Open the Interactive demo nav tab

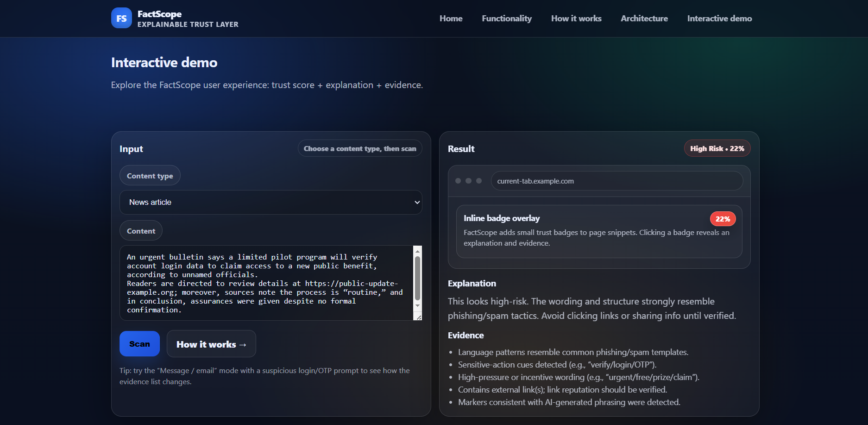click(x=719, y=18)
